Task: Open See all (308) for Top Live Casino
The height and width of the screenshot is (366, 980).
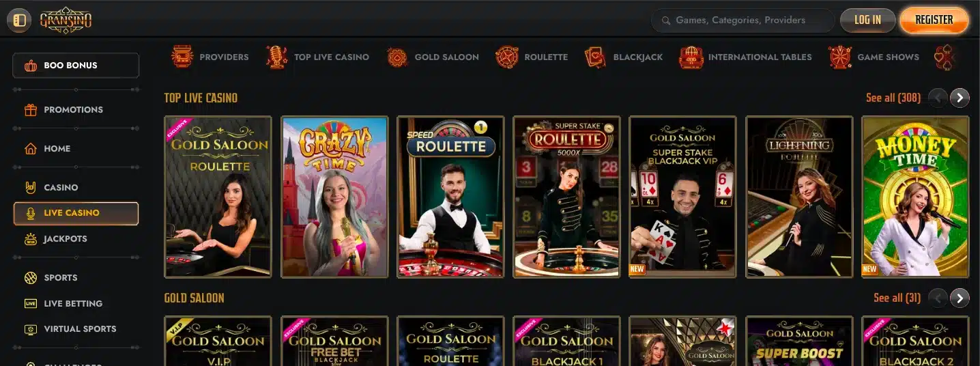Action: click(x=893, y=98)
